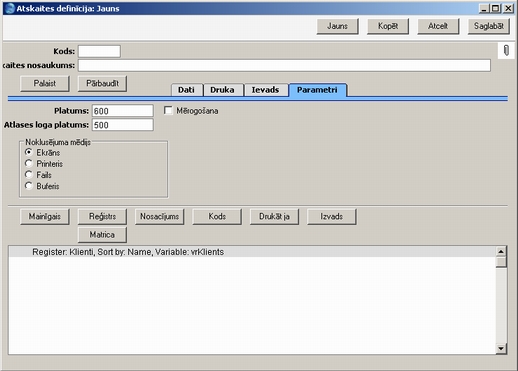This screenshot has width=518, height=371.
Task: Select the Buferis radio option
Action: click(29, 186)
